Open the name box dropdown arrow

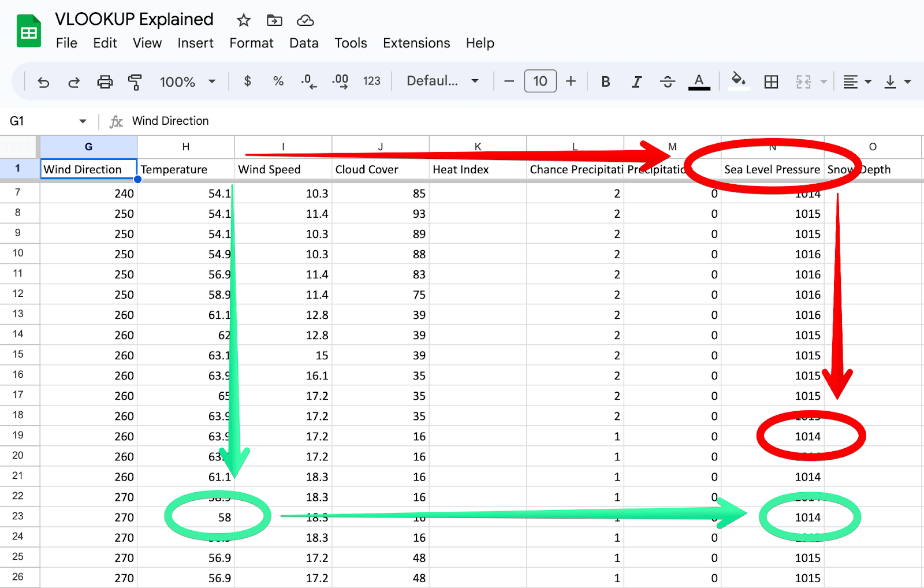point(83,121)
